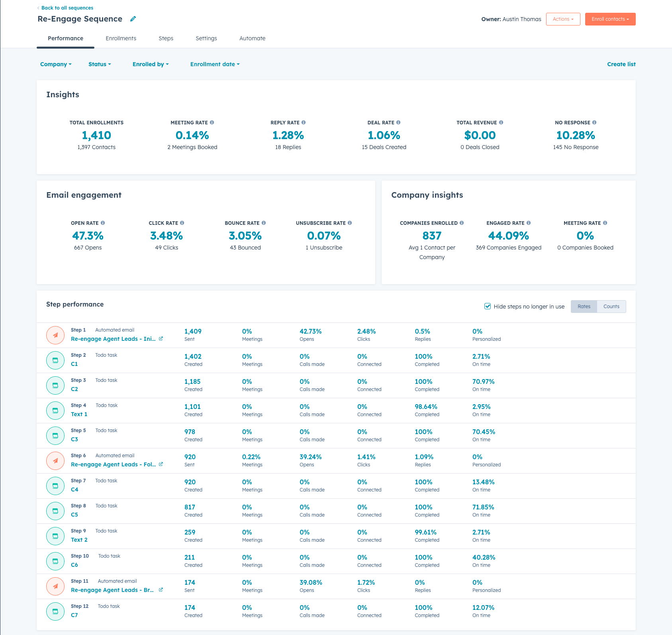
Task: Click the Company insights Meeting Rate info icon
Action: tap(605, 223)
